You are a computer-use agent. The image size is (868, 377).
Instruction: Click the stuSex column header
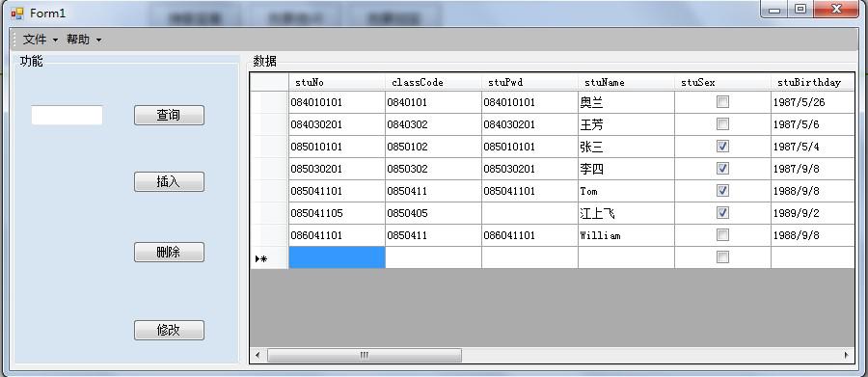click(x=721, y=82)
